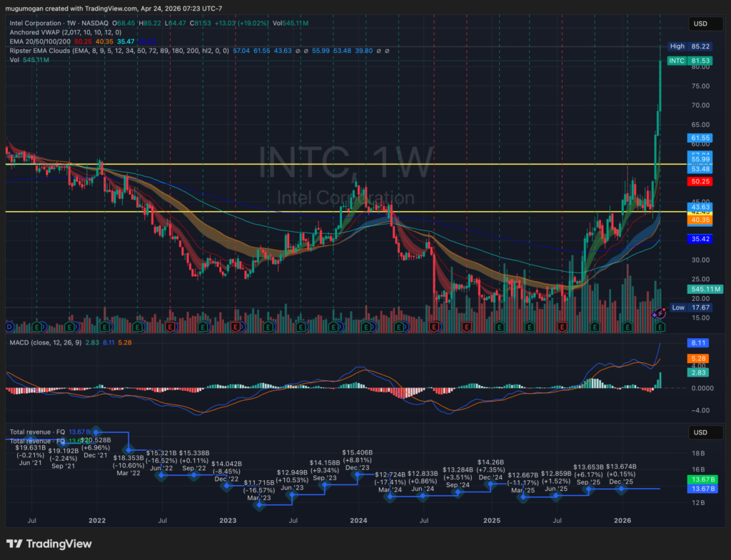Click the purple icon beside the Low label
Image resolution: width=731 pixels, height=560 pixels.
click(660, 312)
